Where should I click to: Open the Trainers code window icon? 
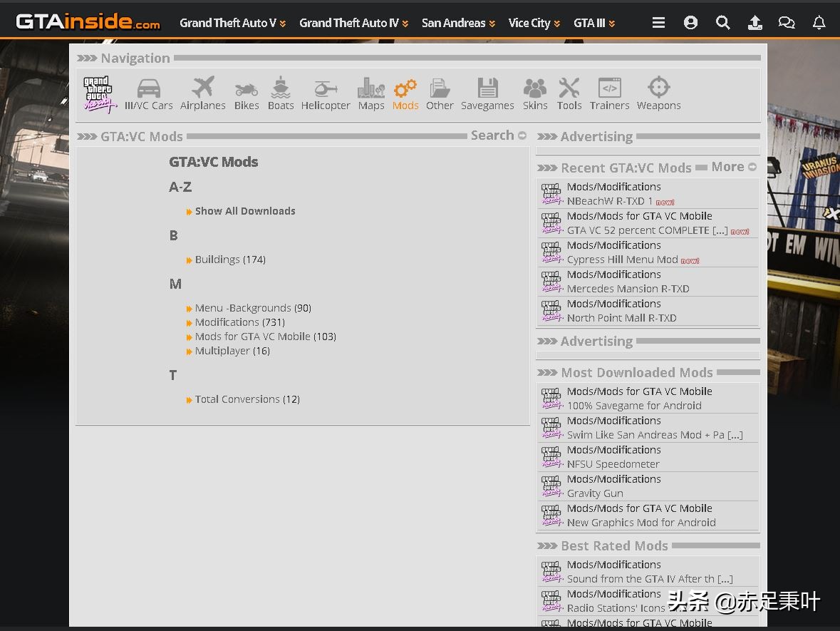pos(609,89)
